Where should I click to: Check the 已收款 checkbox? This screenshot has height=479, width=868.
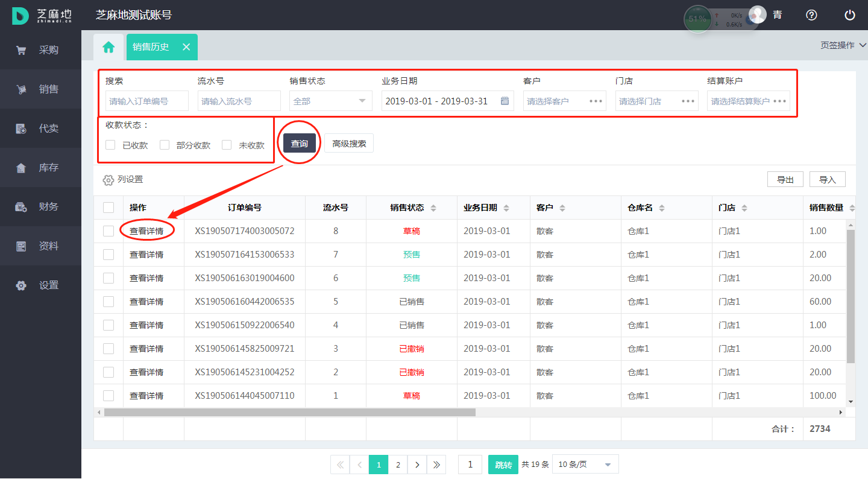click(x=110, y=145)
